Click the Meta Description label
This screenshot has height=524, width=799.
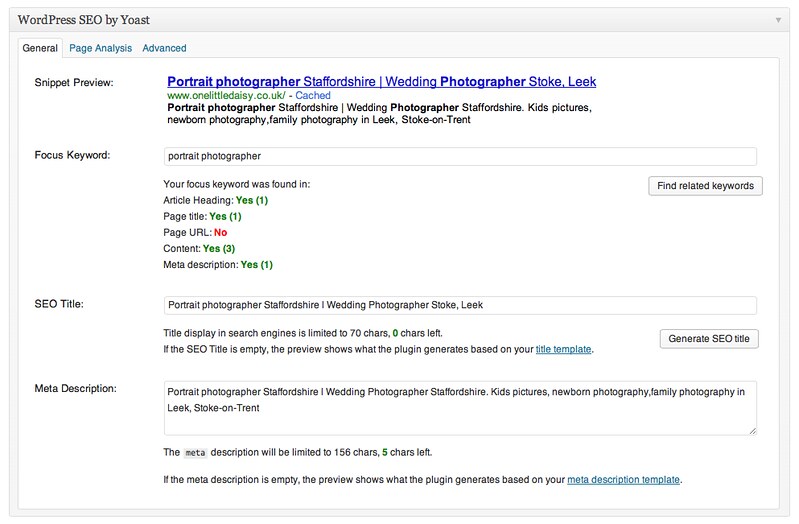76,388
